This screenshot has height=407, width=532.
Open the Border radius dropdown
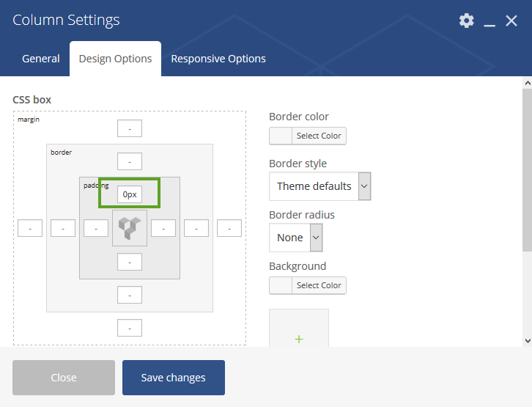[x=295, y=238]
